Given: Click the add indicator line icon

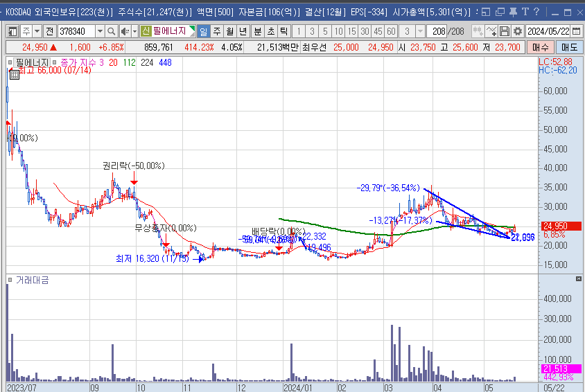Looking at the screenshot, I should point(491,31).
